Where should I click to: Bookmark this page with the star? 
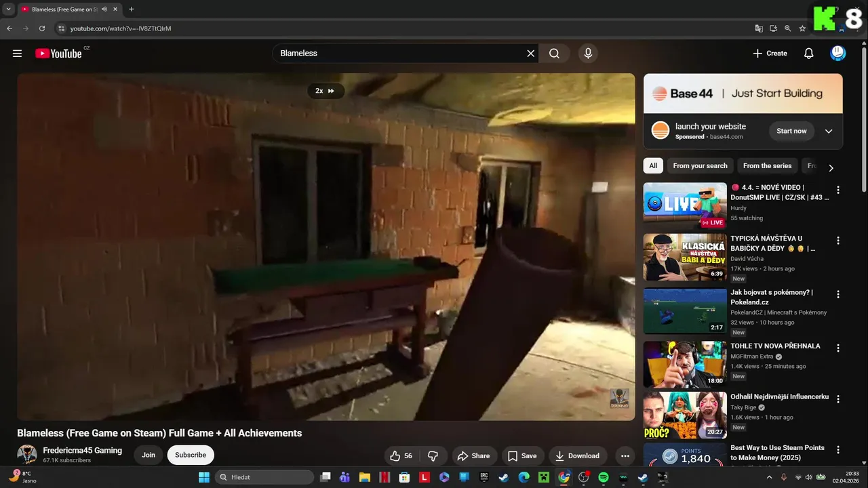pyautogui.click(x=803, y=28)
